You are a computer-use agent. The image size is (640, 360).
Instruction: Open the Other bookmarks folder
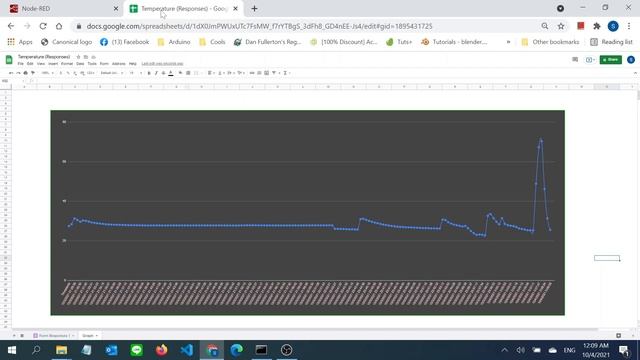(550, 42)
